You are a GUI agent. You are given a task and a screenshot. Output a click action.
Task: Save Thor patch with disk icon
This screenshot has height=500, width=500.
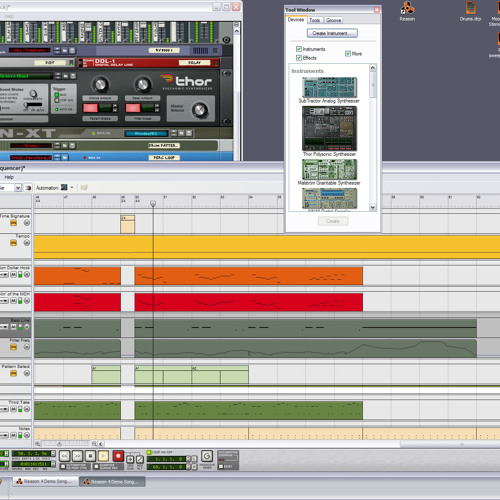[x=73, y=76]
